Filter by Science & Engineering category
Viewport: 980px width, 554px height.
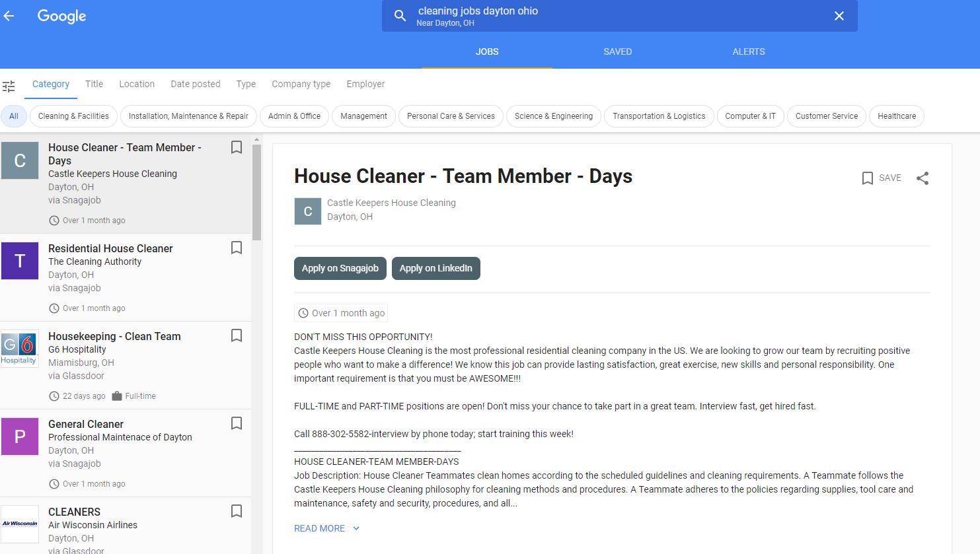tap(554, 116)
